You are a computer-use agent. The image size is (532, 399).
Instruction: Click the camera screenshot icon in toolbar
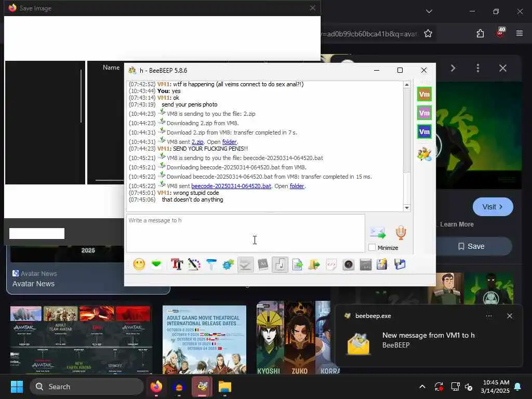coord(349,264)
